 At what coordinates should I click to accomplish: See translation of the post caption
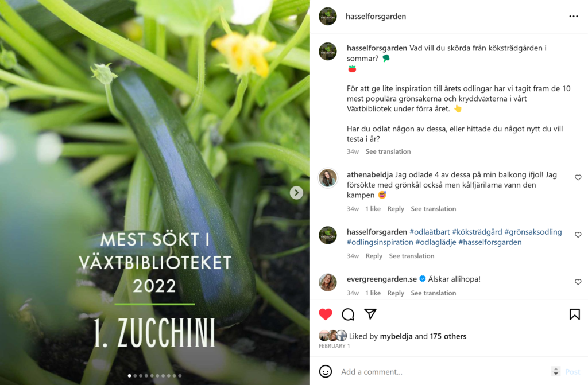tap(388, 151)
